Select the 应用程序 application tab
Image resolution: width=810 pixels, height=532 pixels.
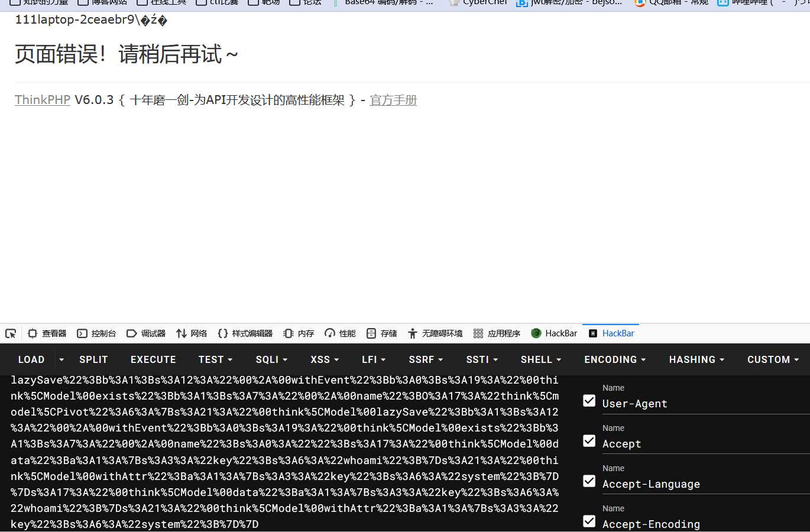click(497, 333)
